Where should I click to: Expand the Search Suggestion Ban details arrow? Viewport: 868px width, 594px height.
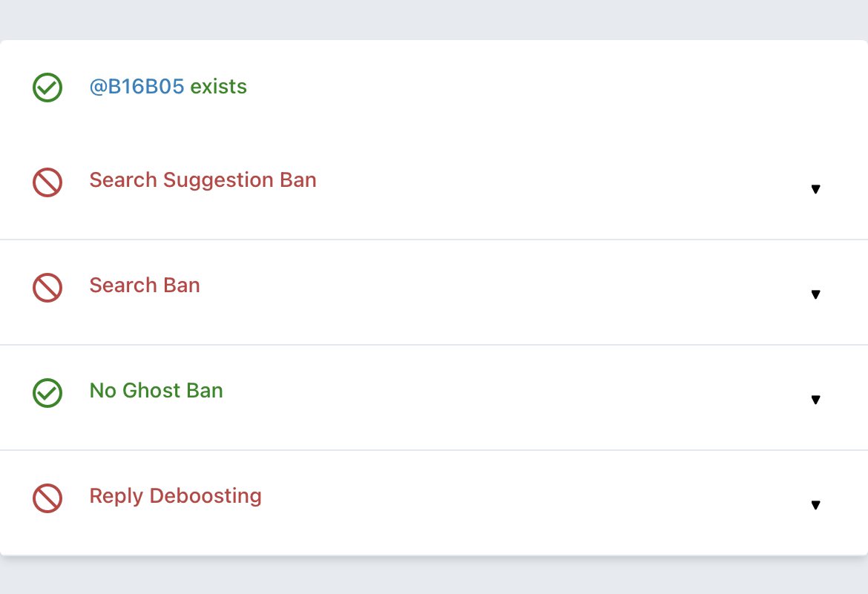[815, 189]
